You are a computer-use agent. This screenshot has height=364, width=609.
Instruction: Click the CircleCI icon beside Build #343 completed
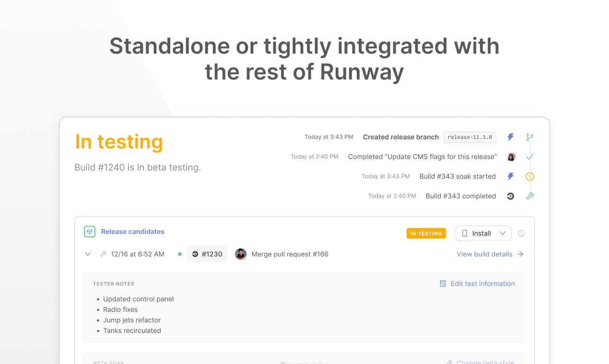pos(511,196)
